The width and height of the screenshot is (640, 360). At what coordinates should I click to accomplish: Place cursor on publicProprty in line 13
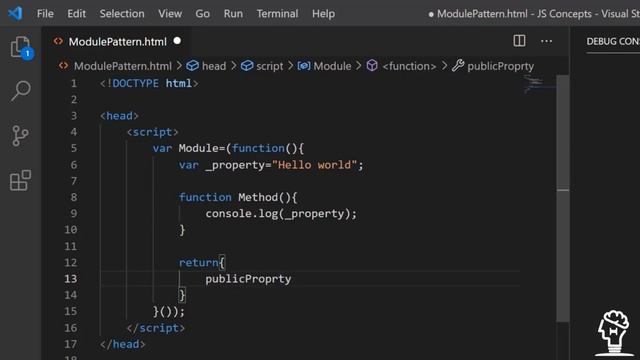tap(248, 279)
